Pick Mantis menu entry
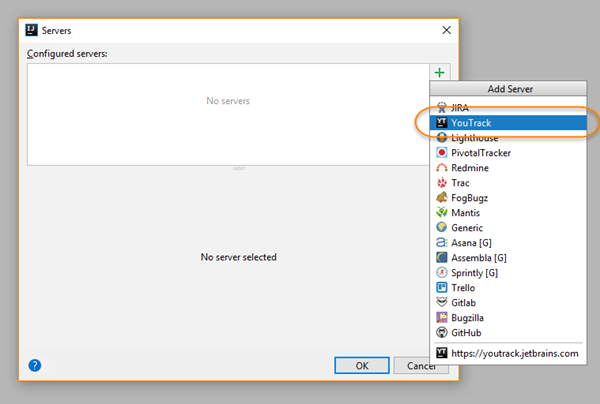600x404 pixels. [508, 212]
